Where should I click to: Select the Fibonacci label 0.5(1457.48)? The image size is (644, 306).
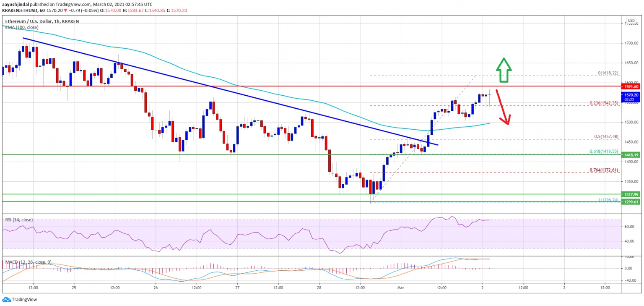(x=606, y=136)
